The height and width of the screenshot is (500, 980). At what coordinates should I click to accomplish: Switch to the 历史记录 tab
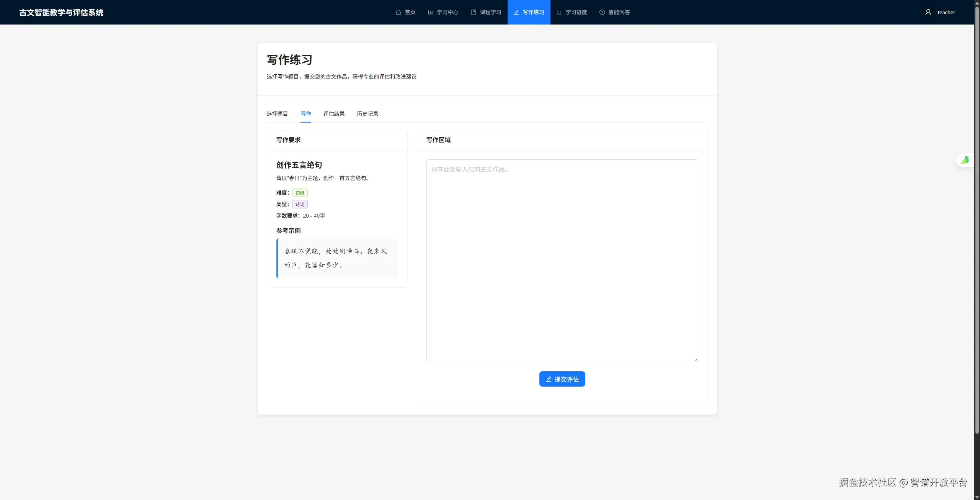(367, 114)
